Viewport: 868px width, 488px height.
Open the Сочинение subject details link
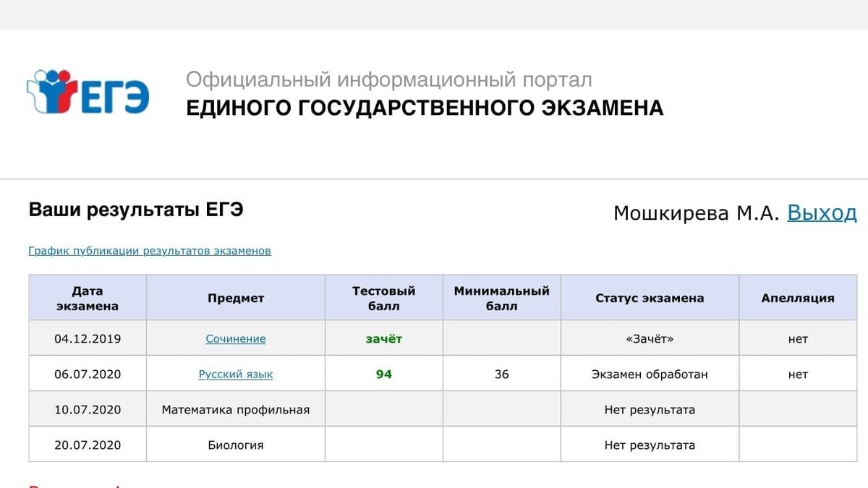pos(235,338)
